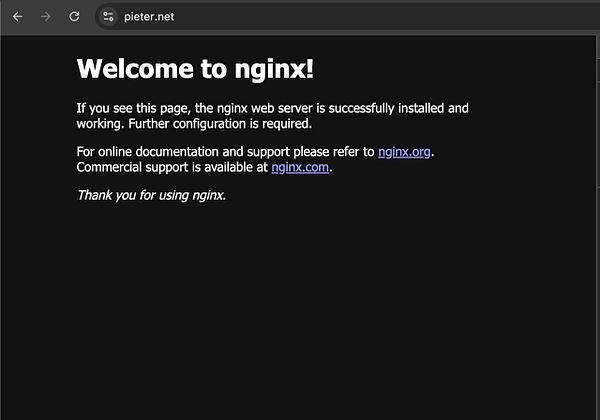Click the "Commercial support is available at" text

tap(172, 168)
